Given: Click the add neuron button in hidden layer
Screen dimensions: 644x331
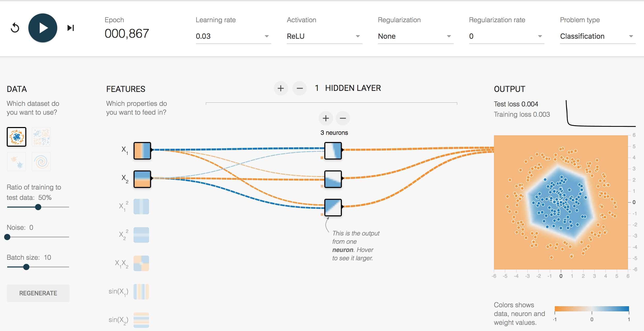Looking at the screenshot, I should (327, 118).
